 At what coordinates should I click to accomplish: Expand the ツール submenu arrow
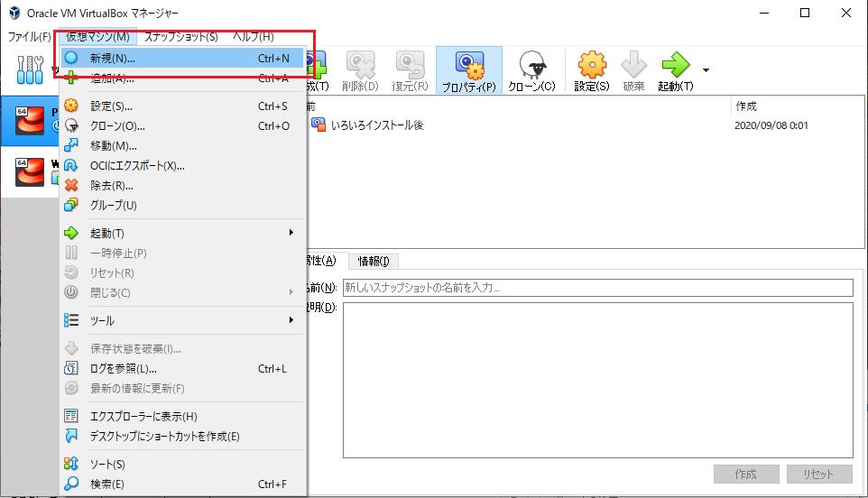[291, 320]
